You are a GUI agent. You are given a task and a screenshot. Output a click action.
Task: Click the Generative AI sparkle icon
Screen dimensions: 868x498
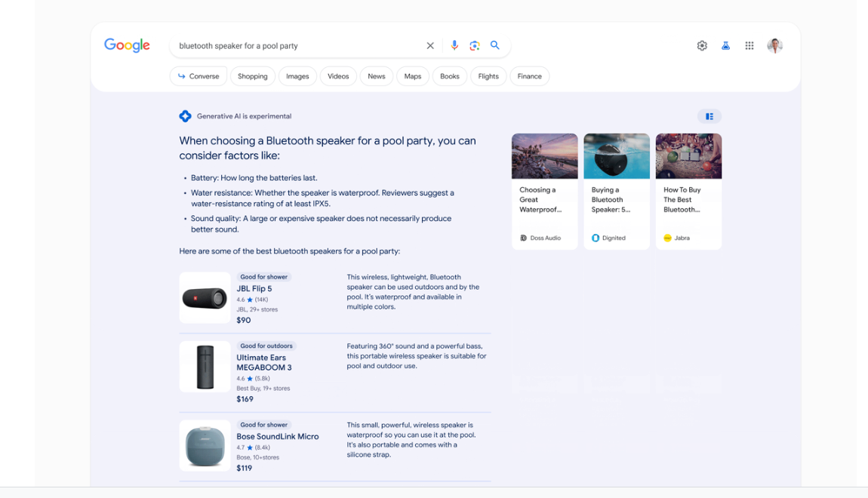coord(186,116)
